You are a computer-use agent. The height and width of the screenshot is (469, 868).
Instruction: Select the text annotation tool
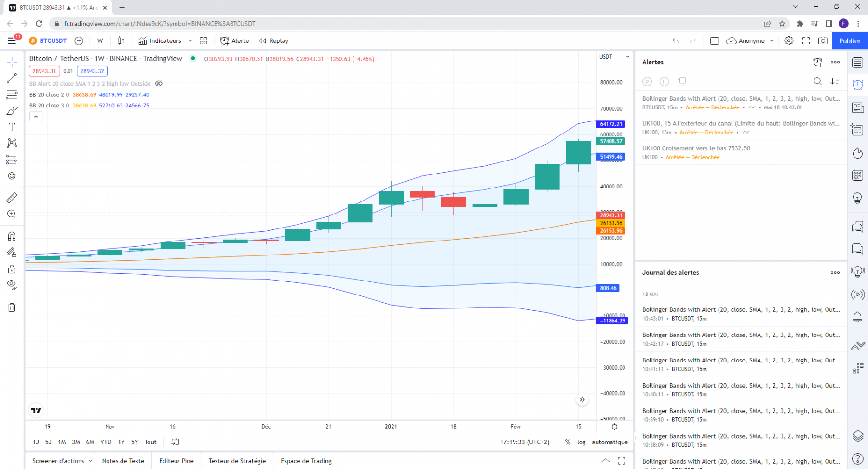tap(12, 127)
